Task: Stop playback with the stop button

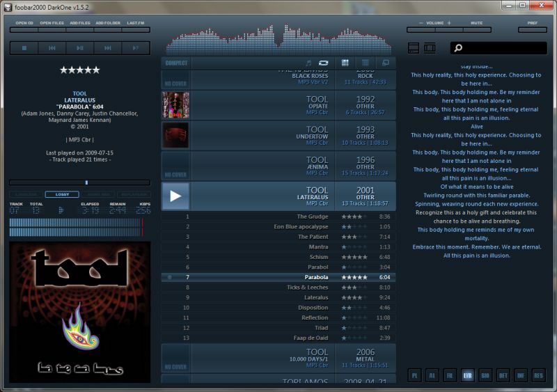Action: [24, 48]
